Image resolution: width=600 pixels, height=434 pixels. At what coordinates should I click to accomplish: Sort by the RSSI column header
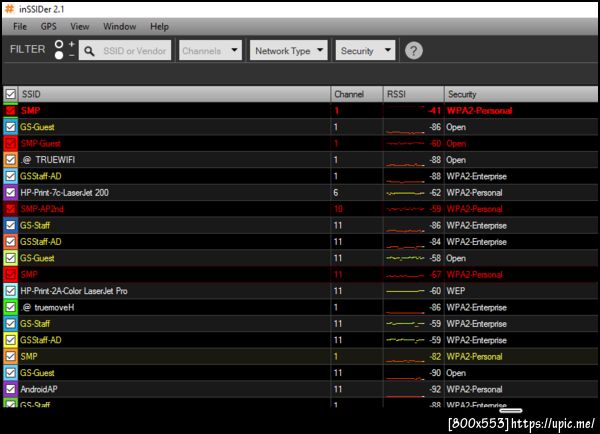click(x=414, y=94)
